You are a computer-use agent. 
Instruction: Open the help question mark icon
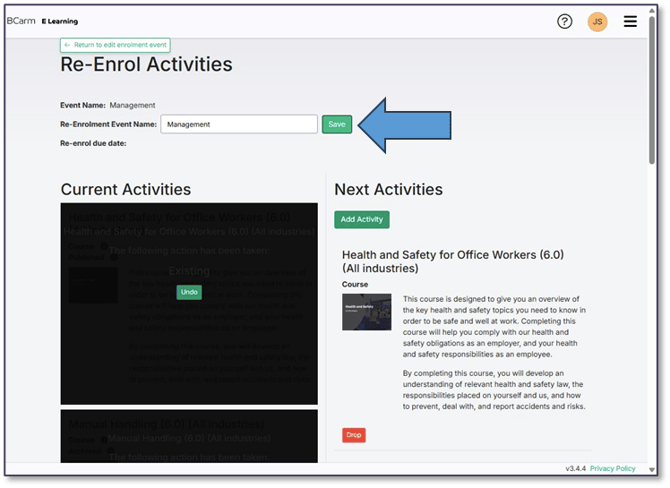565,21
